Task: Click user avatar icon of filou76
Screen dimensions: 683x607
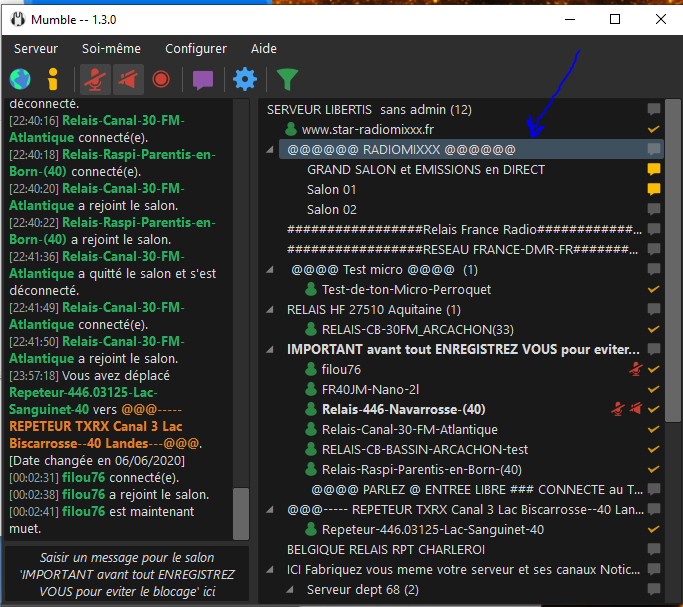Action: click(x=311, y=369)
